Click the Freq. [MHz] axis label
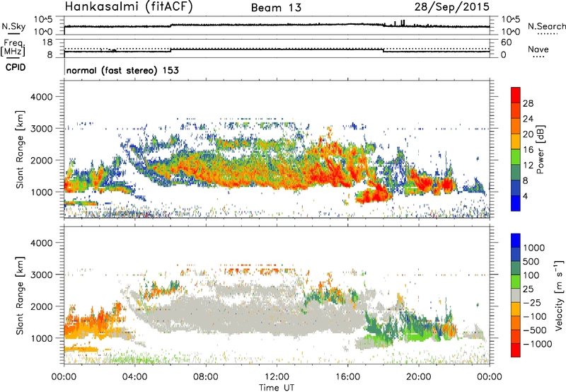 pyautogui.click(x=14, y=48)
